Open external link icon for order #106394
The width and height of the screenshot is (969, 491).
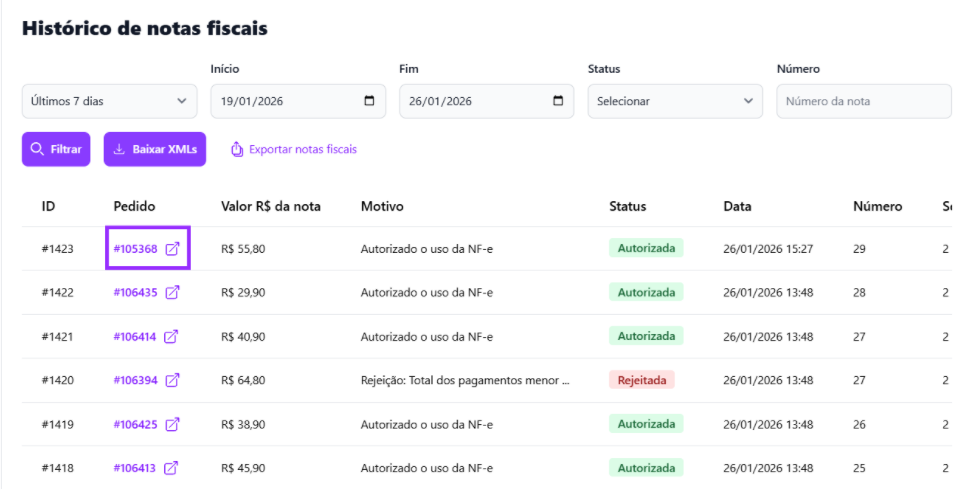(x=173, y=380)
